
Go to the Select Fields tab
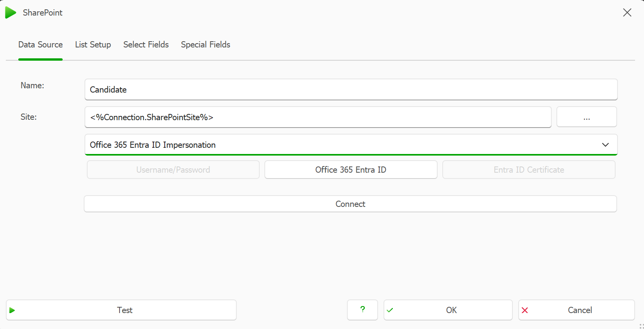146,45
